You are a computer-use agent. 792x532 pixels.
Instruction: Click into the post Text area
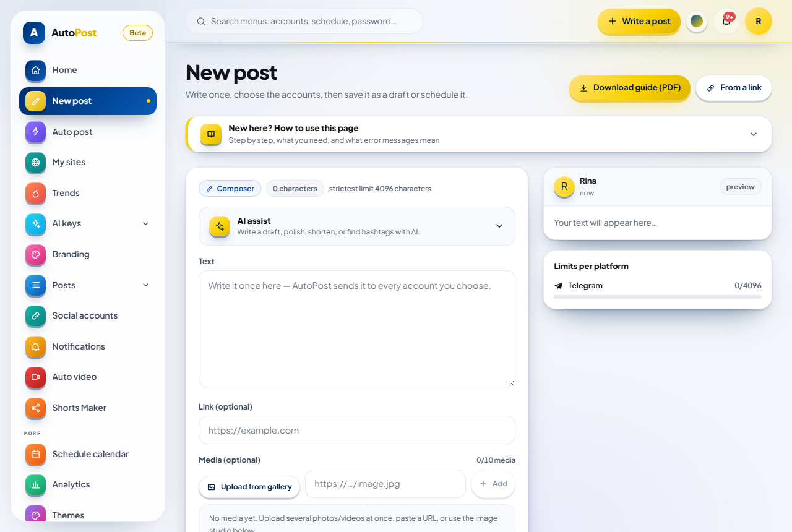357,328
